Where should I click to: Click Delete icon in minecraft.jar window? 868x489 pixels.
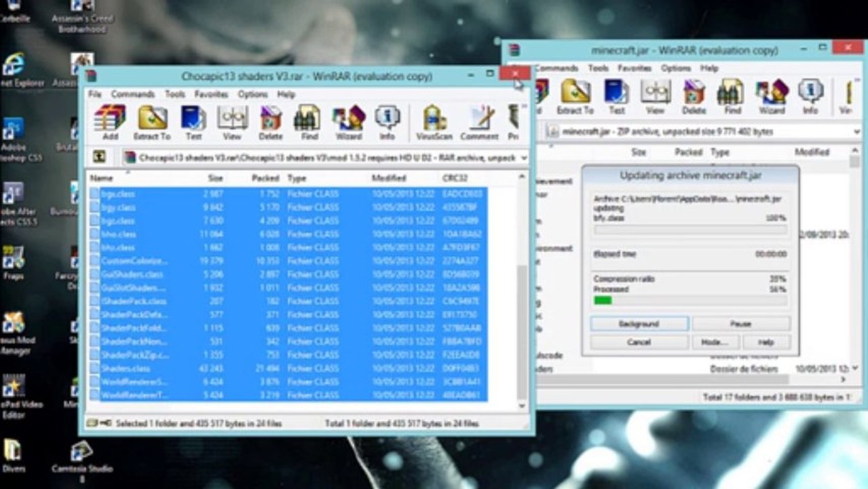(694, 96)
